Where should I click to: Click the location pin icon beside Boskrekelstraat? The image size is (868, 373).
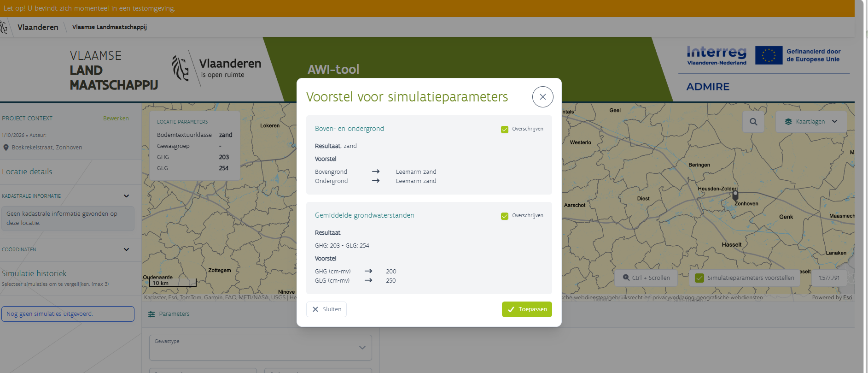coord(6,148)
